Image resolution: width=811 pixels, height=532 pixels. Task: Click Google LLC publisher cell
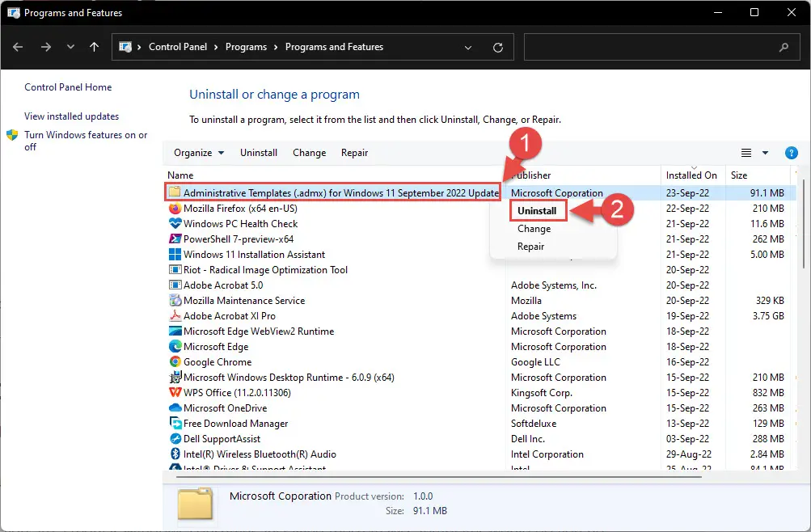(535, 362)
